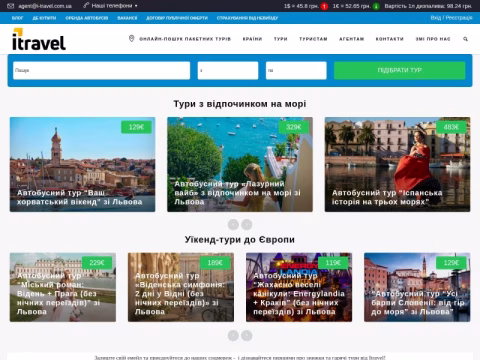The height and width of the screenshot is (360, 480).
Task: Click the itravel logo
Action: click(39, 39)
